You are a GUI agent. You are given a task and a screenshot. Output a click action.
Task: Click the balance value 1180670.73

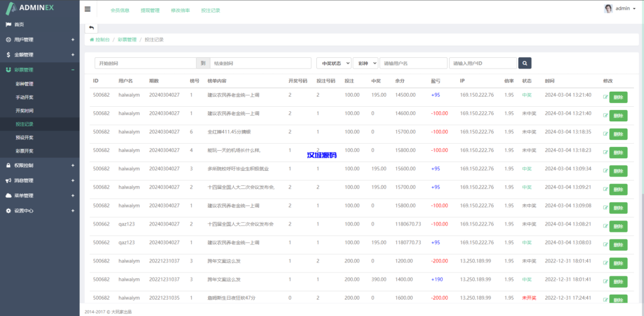(408, 224)
